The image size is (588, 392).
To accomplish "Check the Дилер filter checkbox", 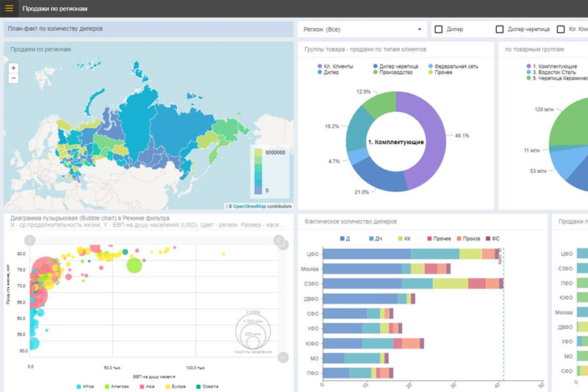I will (438, 29).
